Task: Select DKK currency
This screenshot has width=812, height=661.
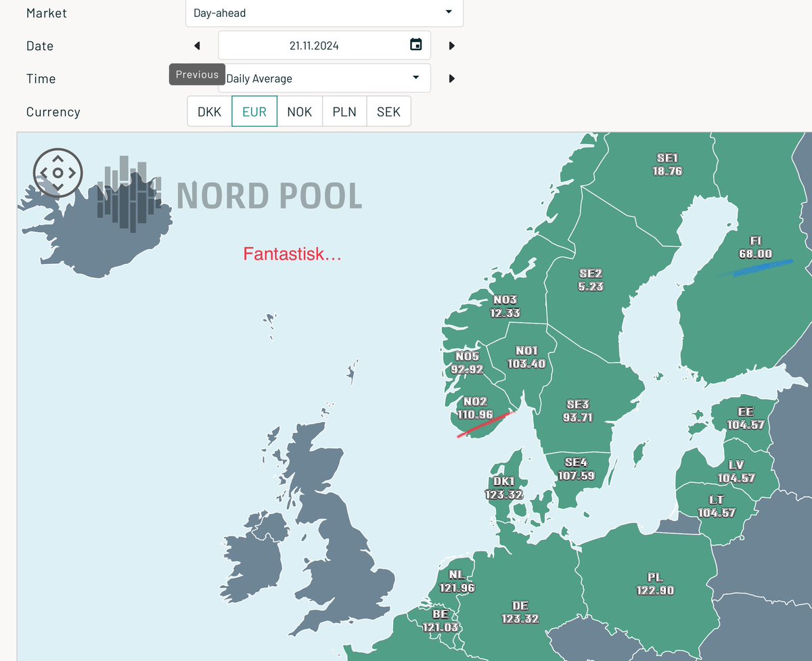Action: tap(210, 112)
